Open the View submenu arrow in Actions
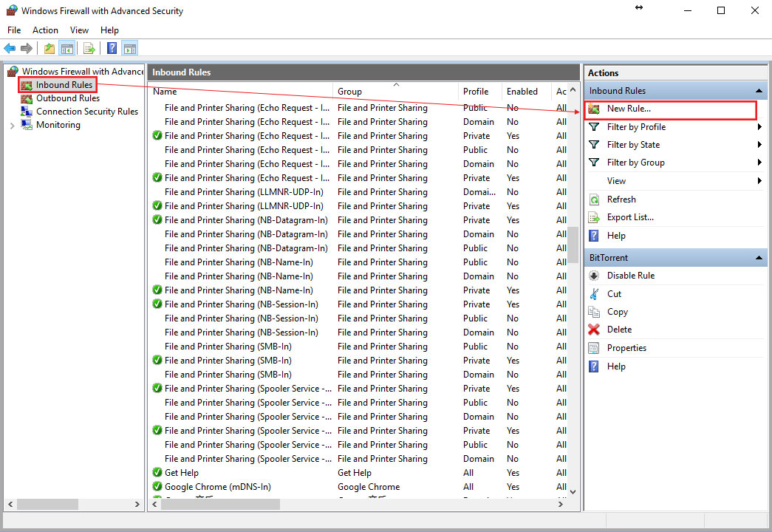Screen dimensions: 772x532 point(759,181)
